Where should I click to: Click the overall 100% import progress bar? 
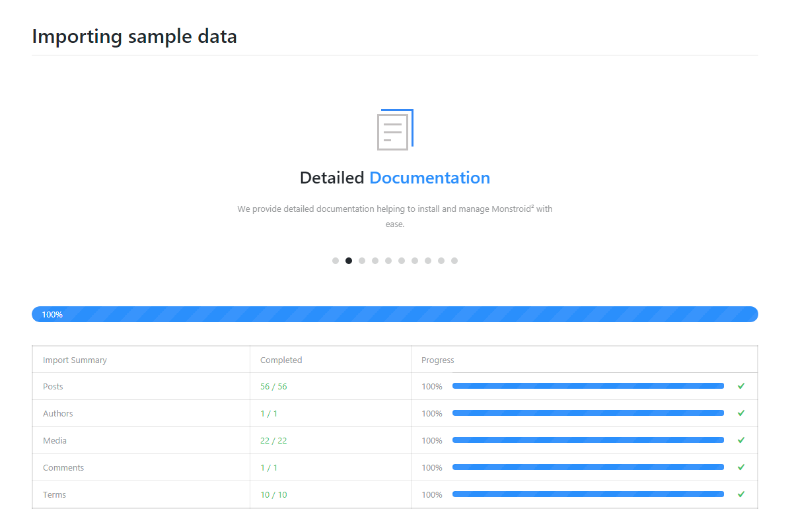pos(395,314)
